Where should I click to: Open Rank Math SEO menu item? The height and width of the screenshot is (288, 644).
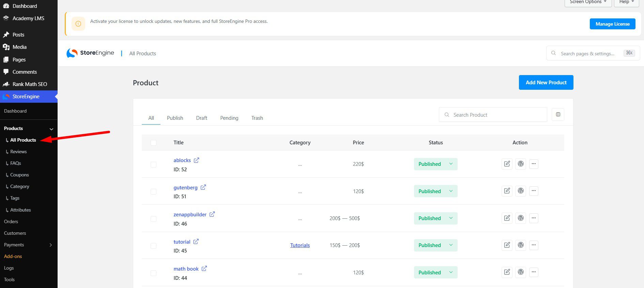(x=30, y=84)
